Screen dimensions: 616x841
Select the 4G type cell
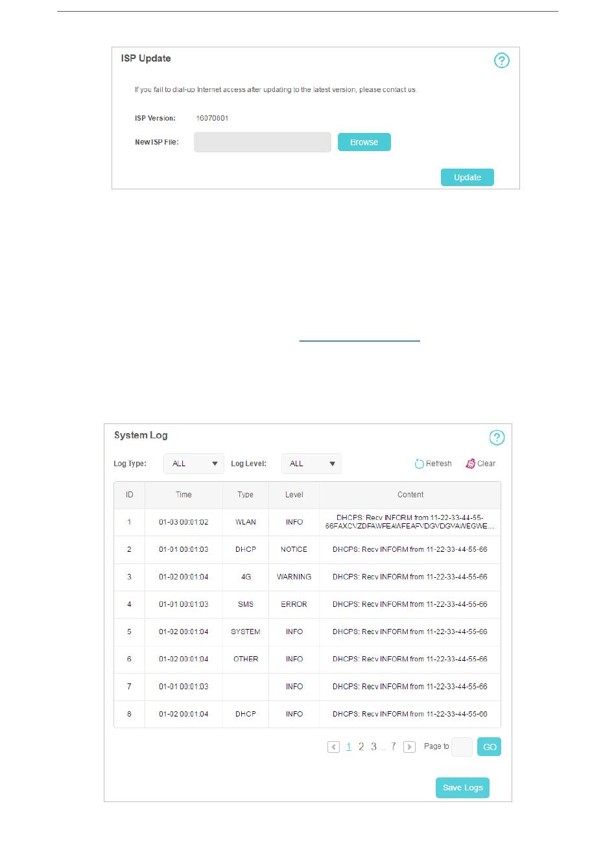[246, 576]
